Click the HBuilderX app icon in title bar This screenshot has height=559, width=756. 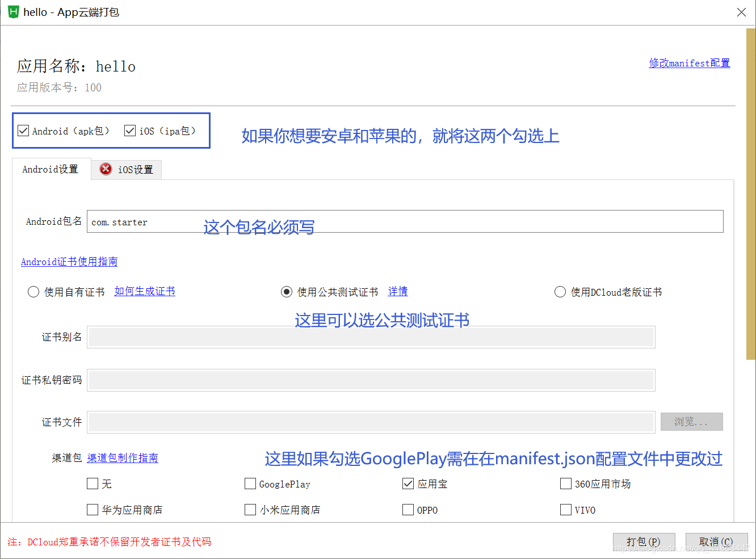13,12
